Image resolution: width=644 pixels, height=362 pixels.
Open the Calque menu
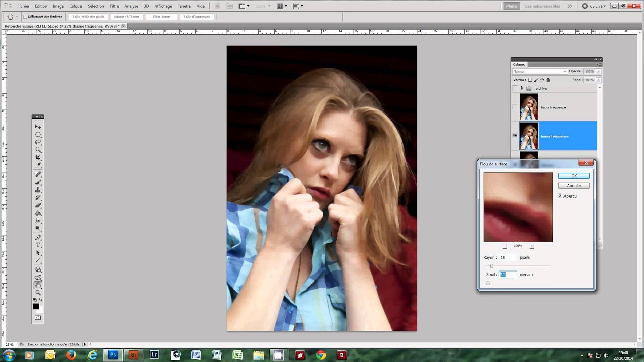point(76,6)
